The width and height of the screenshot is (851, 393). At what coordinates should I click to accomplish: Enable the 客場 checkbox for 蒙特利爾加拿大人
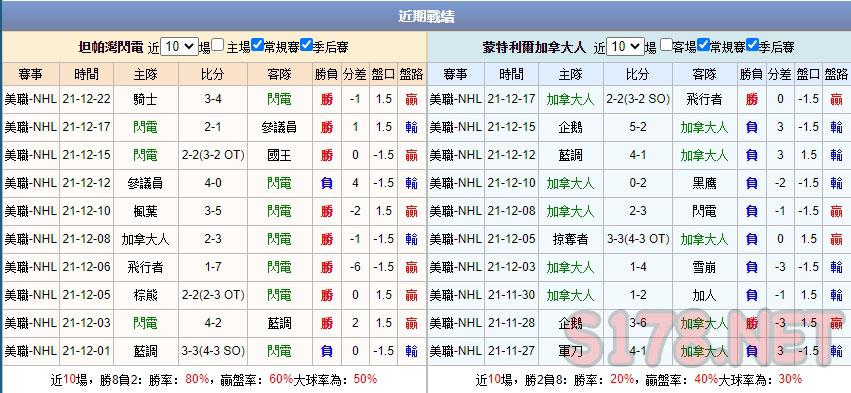coord(666,45)
